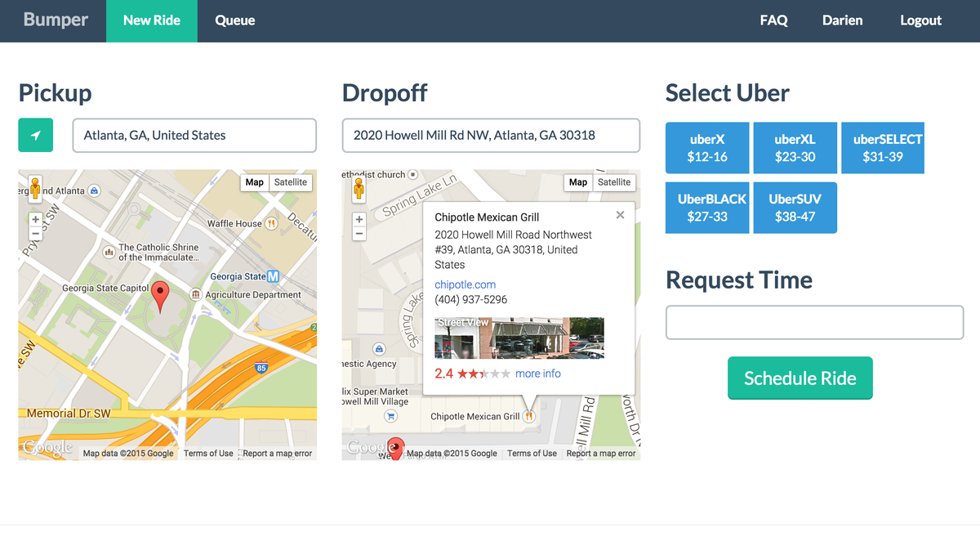Click Logout in navigation bar
Screen dimensions: 980x546
921,20
